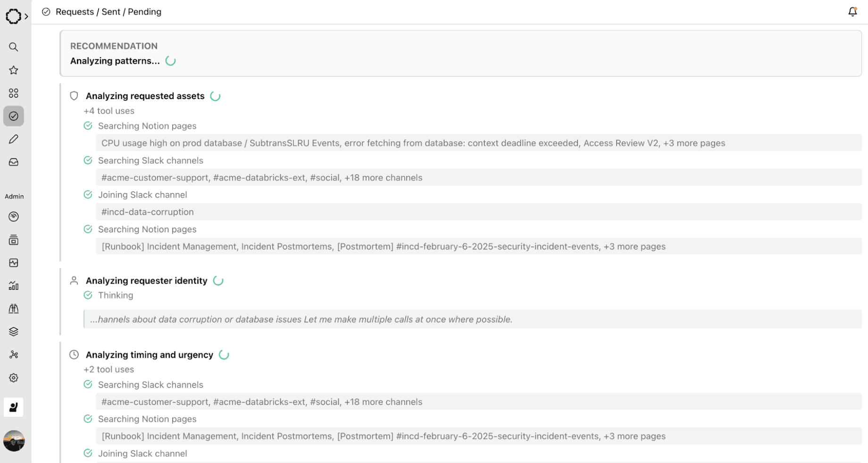Click the app logo in the sidebar
Image resolution: width=868 pixels, height=463 pixels.
click(13, 16)
